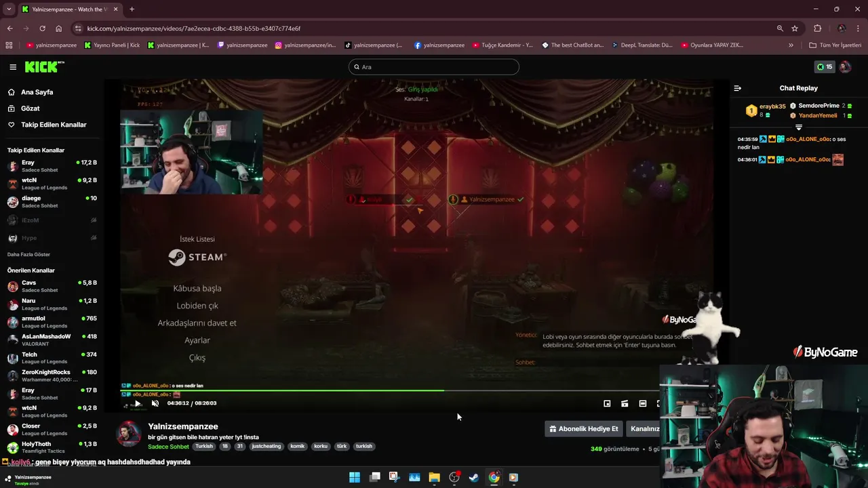868x488 pixels.
Task: Open Tüm Yer İşaretleri bookmarks folder
Action: pyautogui.click(x=835, y=45)
